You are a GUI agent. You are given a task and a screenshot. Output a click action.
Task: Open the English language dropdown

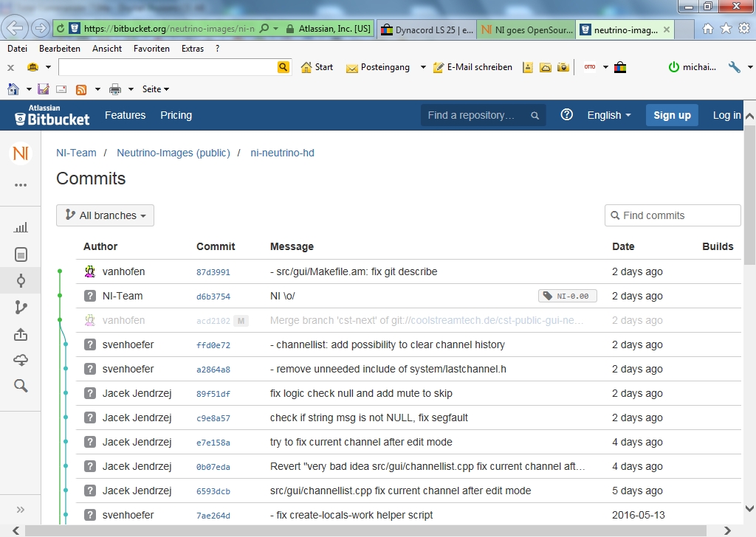[x=608, y=115]
